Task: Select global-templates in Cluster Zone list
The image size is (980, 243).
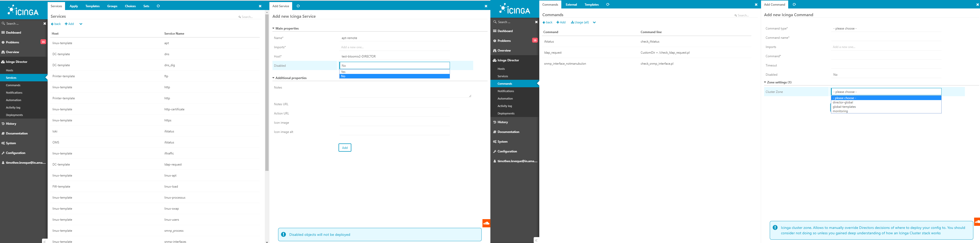Action: [886, 107]
